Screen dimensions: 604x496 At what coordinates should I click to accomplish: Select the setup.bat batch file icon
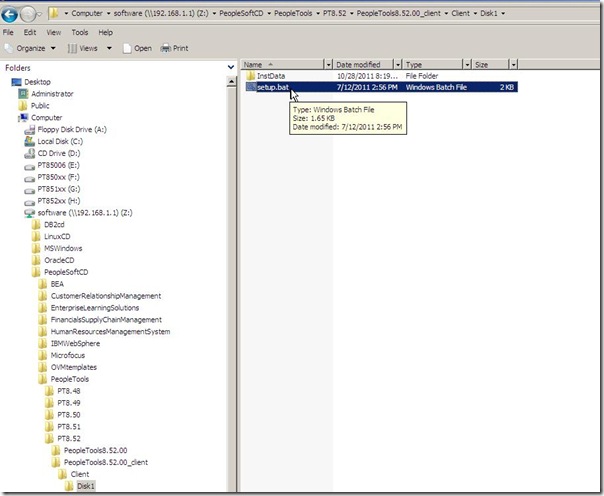pos(250,87)
